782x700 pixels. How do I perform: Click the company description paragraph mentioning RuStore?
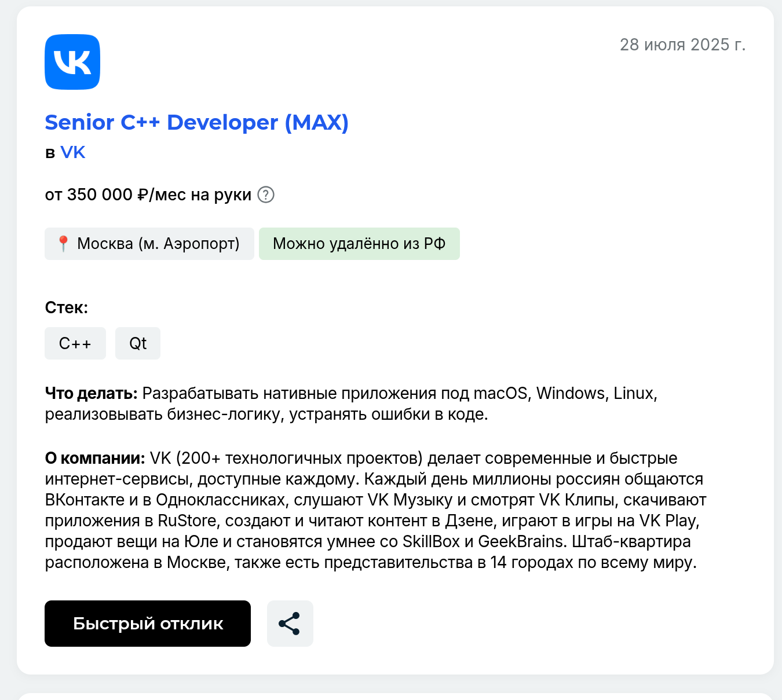(x=376, y=510)
